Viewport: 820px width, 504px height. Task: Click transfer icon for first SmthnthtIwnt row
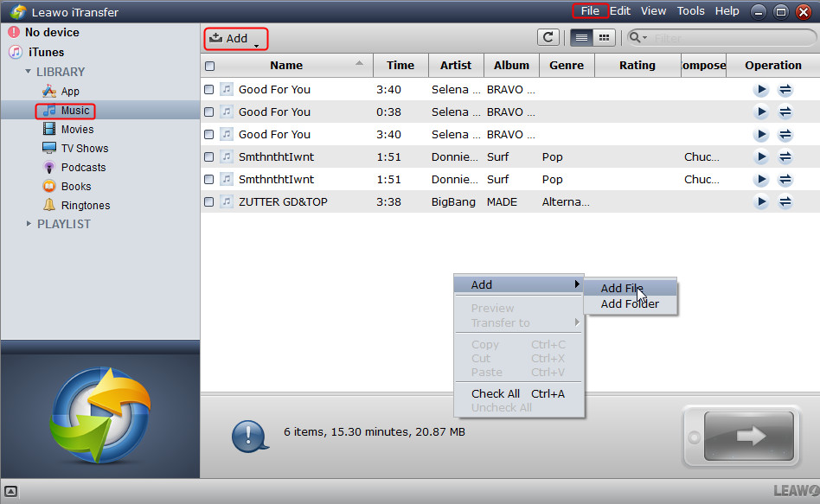tap(785, 156)
